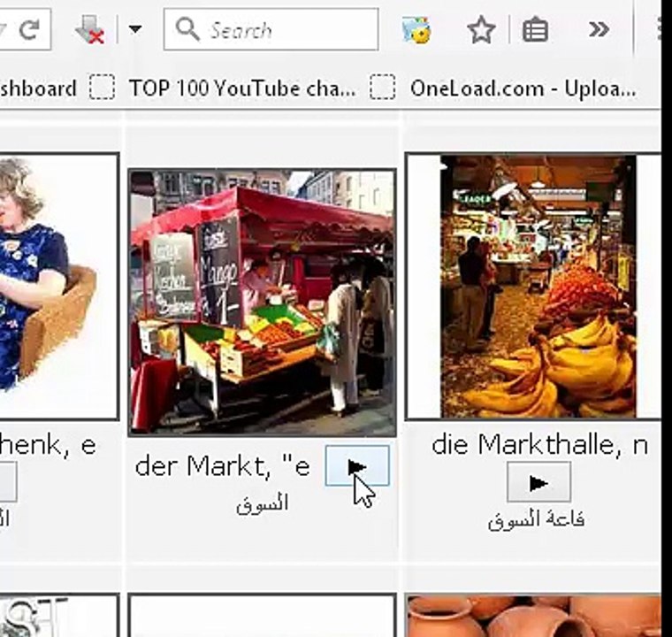
Task: Select Arabic translation "السوق"
Action: pyautogui.click(x=263, y=503)
